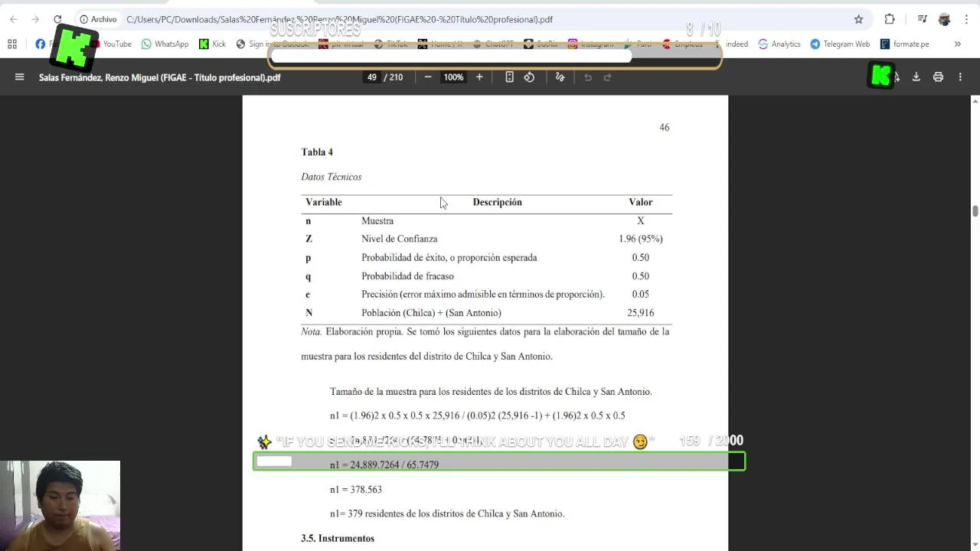Click the '1.96 (95%)' value cell

(x=641, y=239)
